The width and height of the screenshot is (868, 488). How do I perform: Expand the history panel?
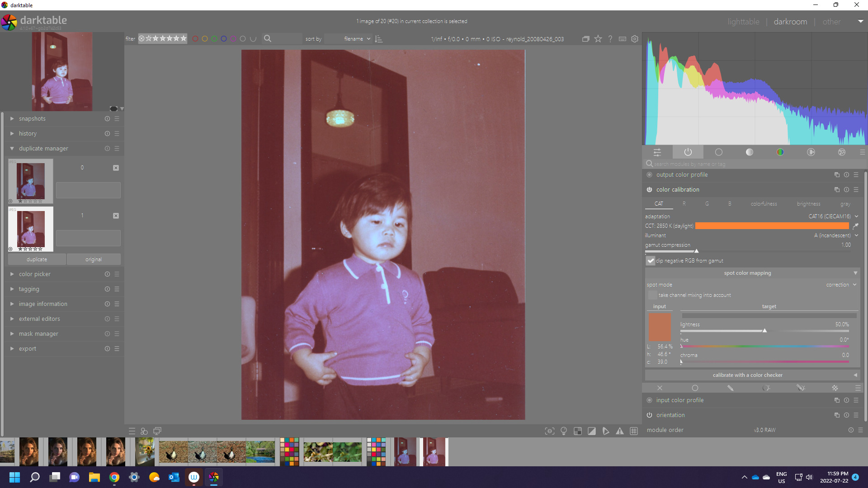(x=28, y=134)
